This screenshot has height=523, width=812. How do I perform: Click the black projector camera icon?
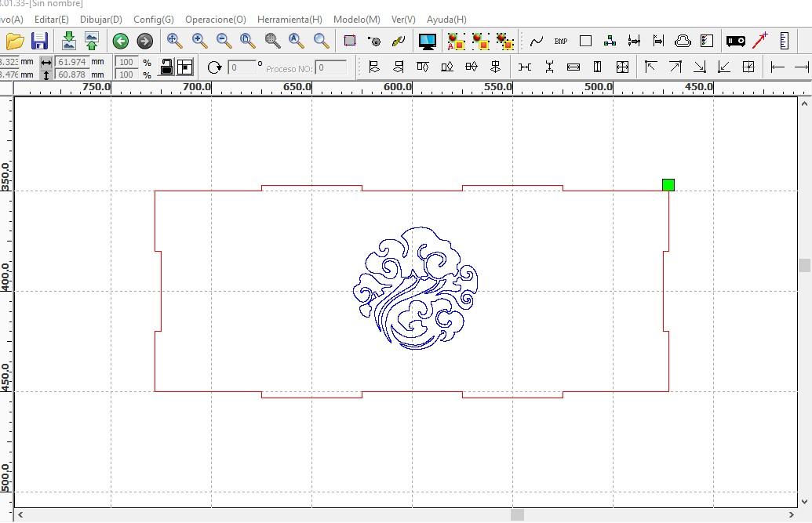click(735, 41)
